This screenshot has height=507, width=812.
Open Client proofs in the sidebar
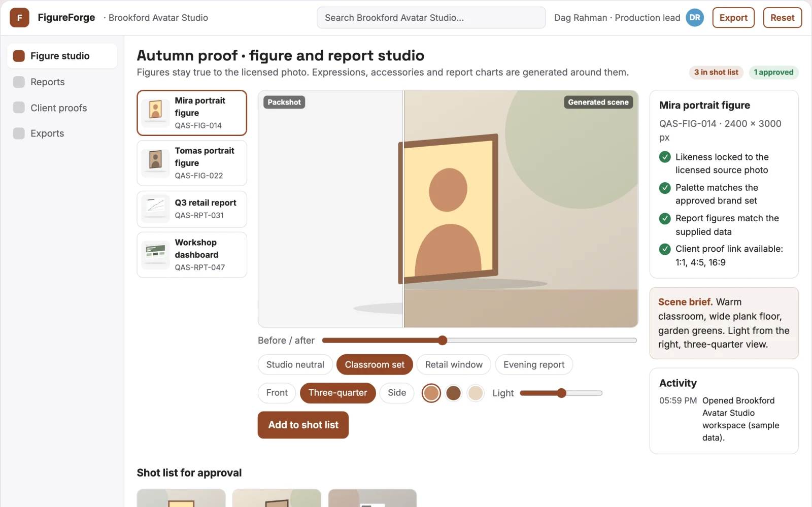point(62,108)
